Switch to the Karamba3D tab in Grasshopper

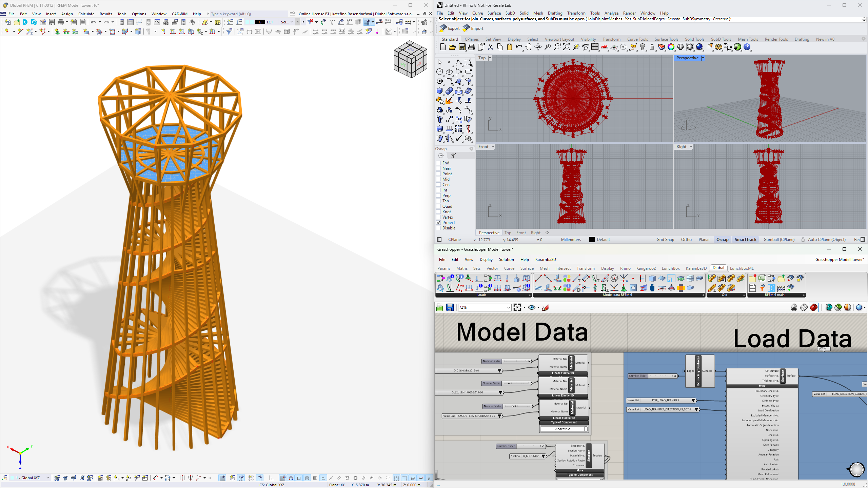click(x=696, y=268)
